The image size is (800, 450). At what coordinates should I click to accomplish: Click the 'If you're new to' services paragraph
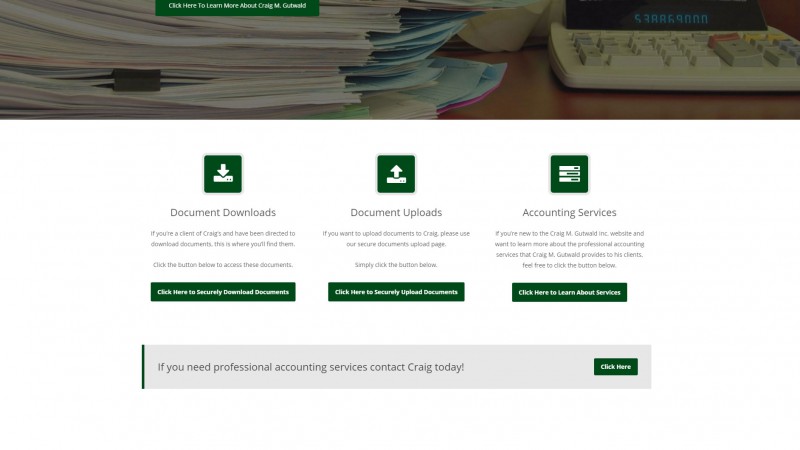point(569,249)
